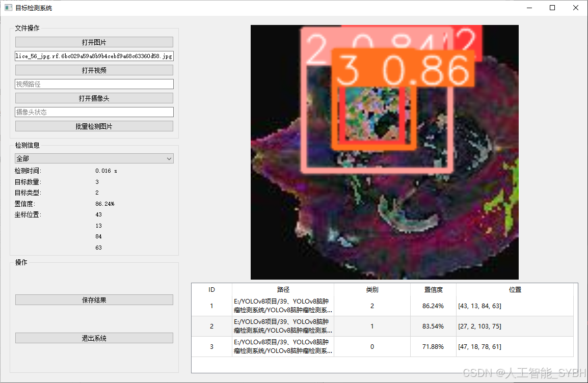Open the camera with 打开摄像头
The image size is (588, 383).
click(x=94, y=98)
